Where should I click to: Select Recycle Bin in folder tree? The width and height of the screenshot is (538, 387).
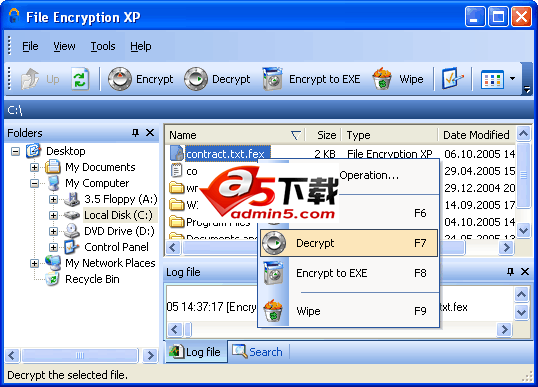tap(92, 279)
